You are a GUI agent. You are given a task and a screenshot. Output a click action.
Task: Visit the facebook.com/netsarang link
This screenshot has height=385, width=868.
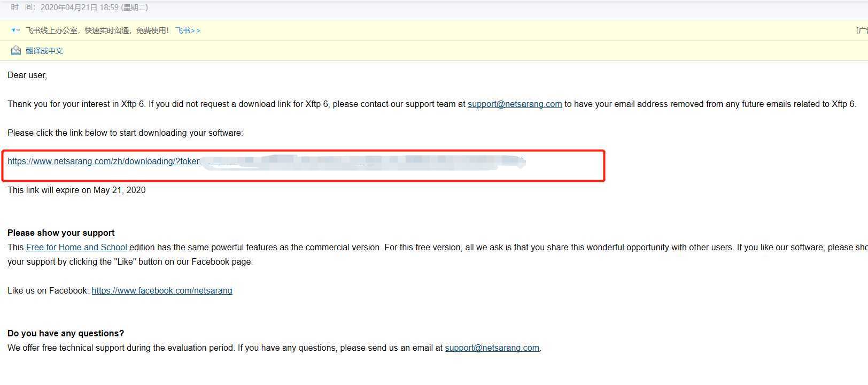(x=162, y=290)
